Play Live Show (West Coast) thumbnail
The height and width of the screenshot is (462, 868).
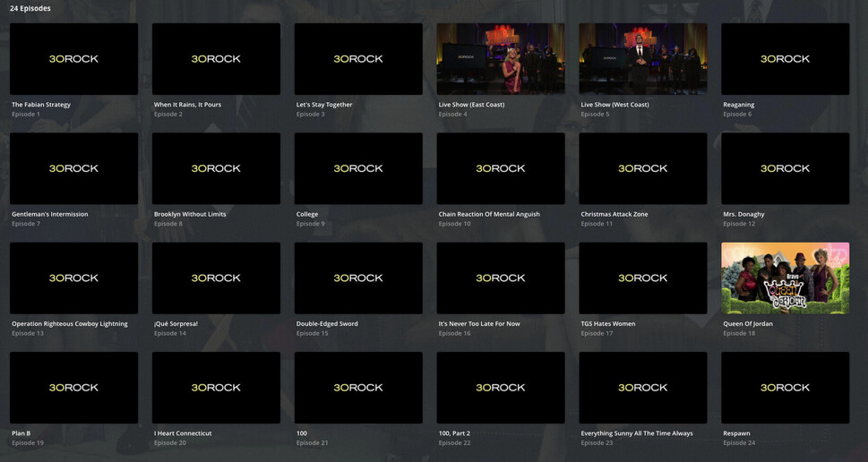[642, 59]
